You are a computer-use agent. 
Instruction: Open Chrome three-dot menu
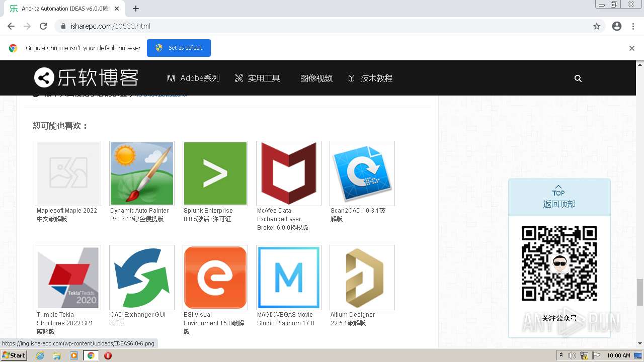coord(633,26)
